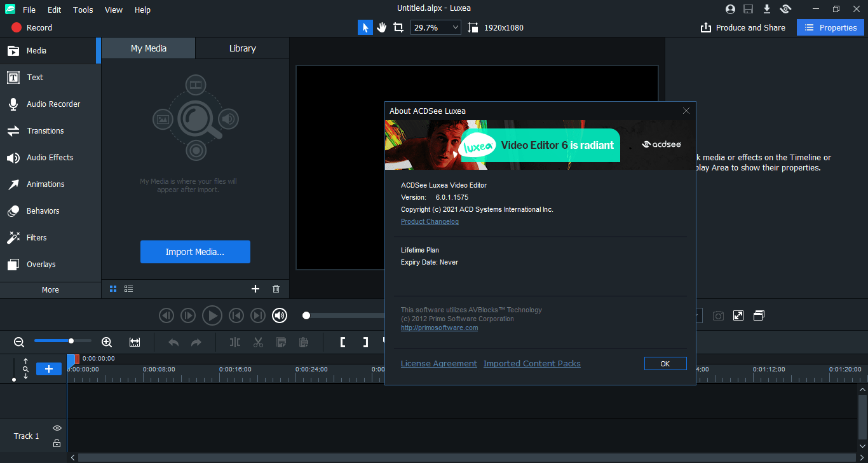Switch to the Library tab
Screen dimensions: 868x463
coord(242,48)
